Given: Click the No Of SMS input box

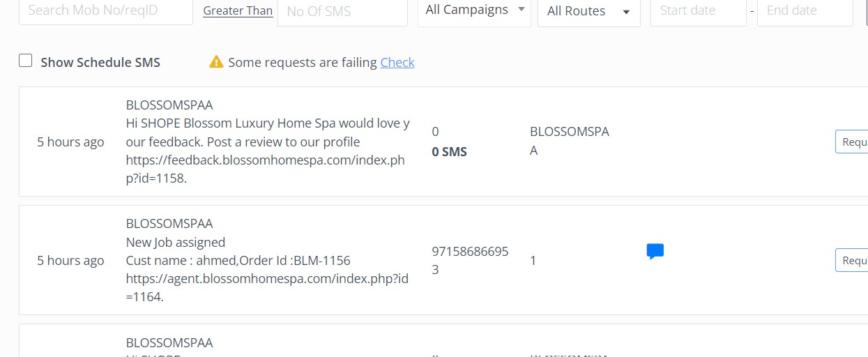Looking at the screenshot, I should pyautogui.click(x=342, y=12).
